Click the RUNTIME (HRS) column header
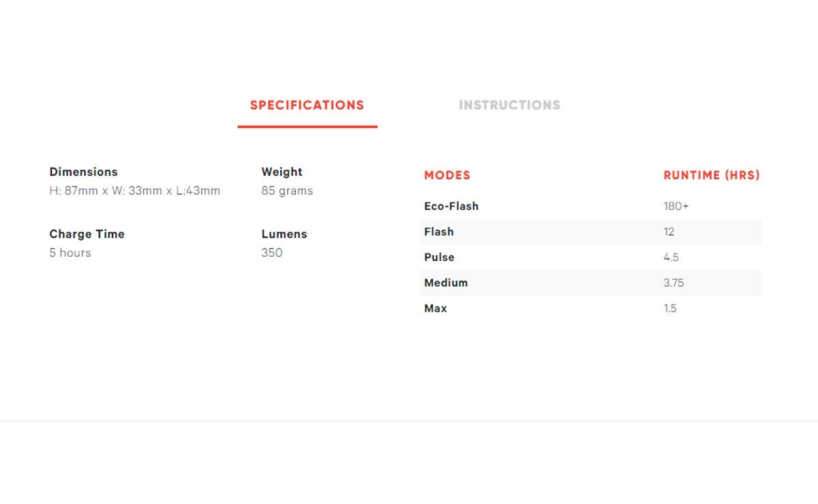 pos(712,176)
